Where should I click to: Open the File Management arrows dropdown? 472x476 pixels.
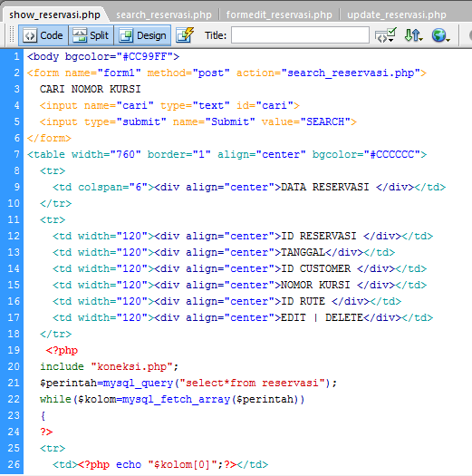pos(413,35)
